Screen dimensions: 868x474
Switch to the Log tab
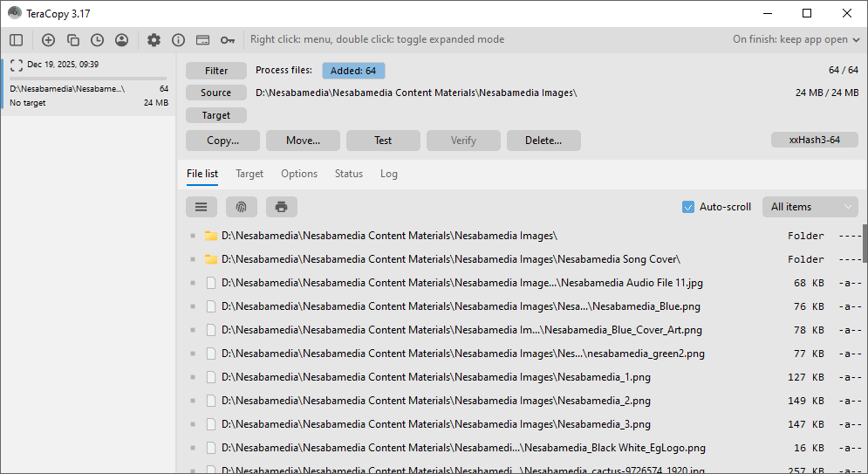(389, 174)
